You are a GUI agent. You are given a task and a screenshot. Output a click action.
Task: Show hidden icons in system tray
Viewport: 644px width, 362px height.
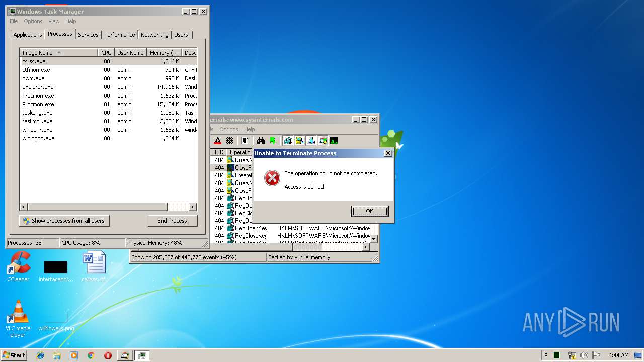coord(546,355)
